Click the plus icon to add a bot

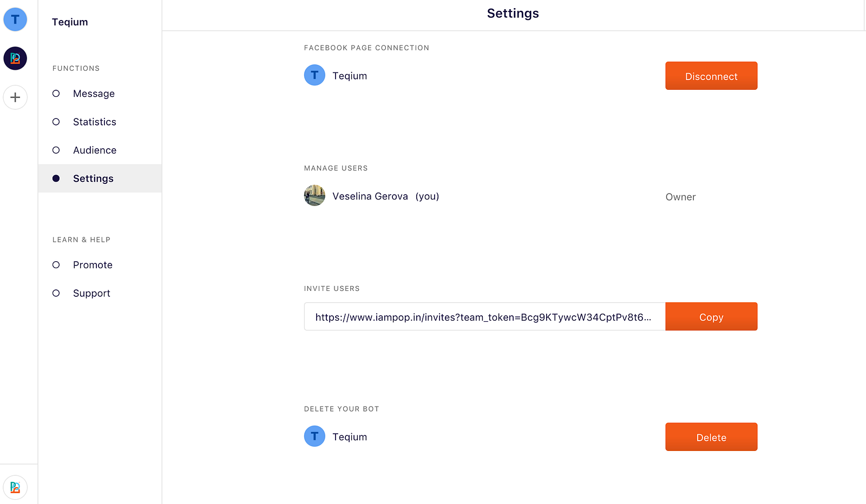(15, 97)
